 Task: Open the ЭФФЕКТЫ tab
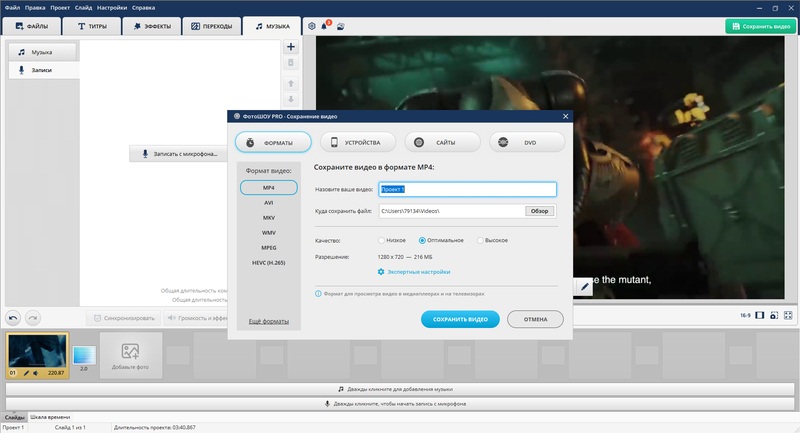152,26
